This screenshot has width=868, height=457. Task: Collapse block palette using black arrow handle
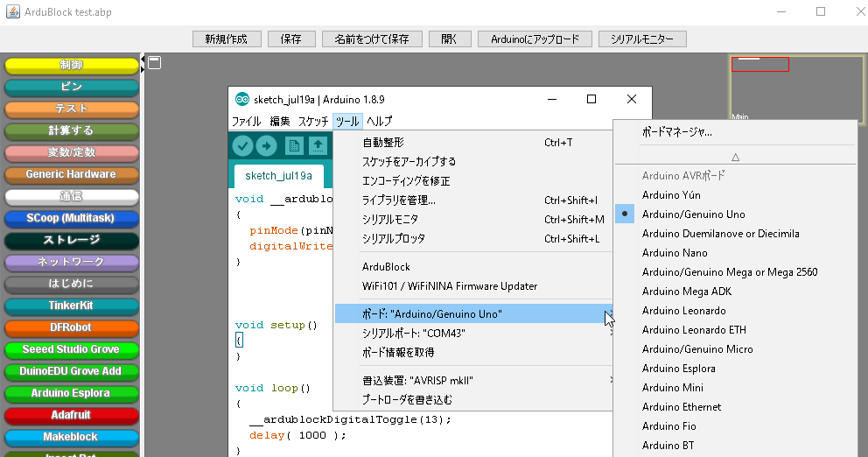pyautogui.click(x=143, y=59)
